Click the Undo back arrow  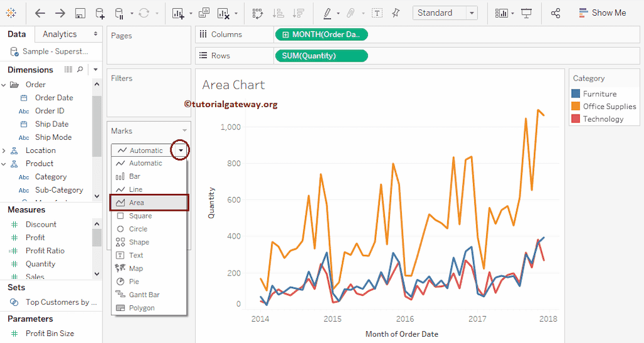pos(40,13)
